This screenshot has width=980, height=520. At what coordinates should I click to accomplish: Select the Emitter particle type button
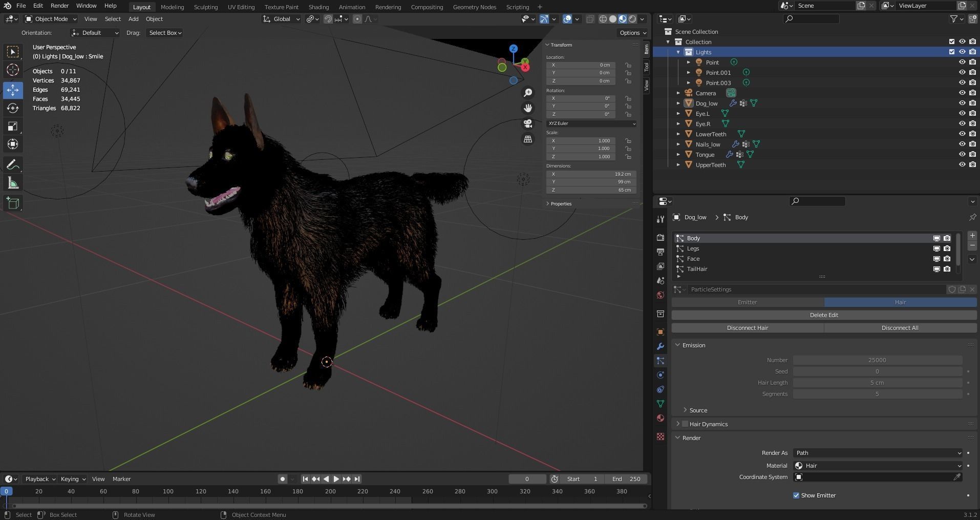(x=748, y=302)
